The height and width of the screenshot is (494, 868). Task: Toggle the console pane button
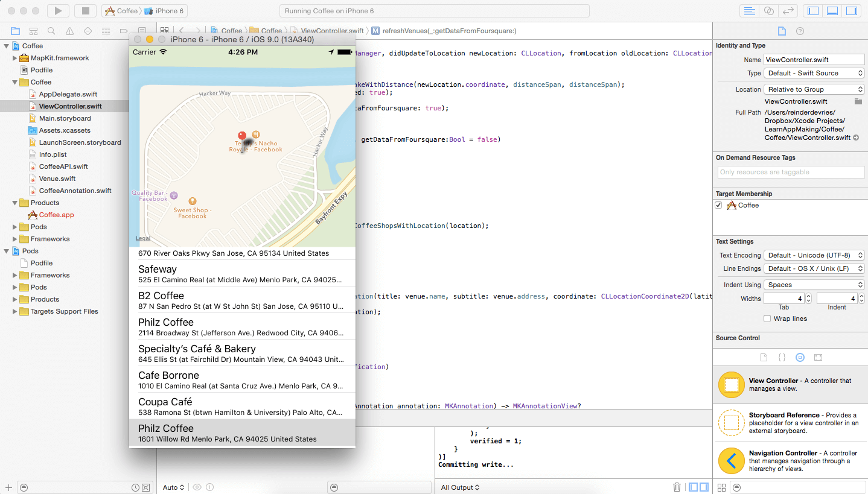tap(703, 487)
